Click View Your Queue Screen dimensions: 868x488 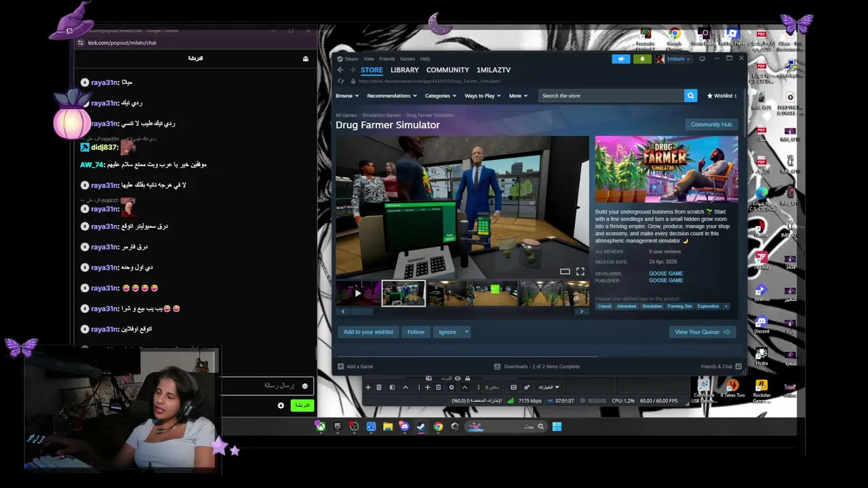point(703,332)
